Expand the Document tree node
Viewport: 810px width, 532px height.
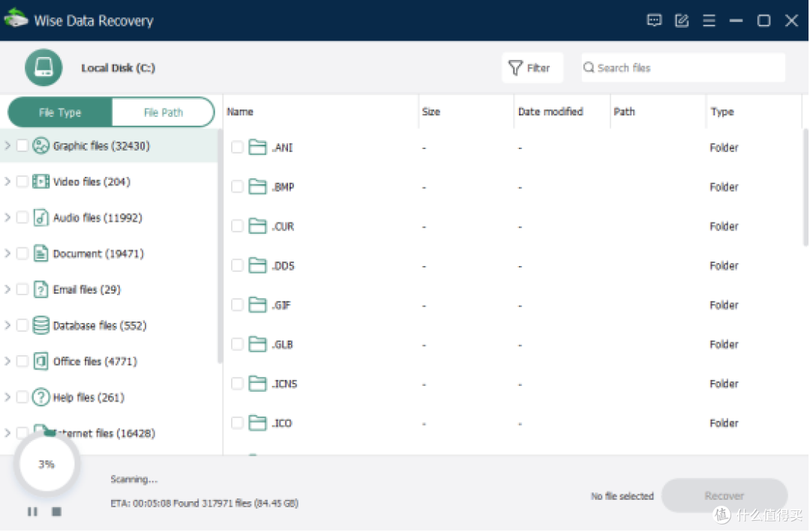pos(7,253)
